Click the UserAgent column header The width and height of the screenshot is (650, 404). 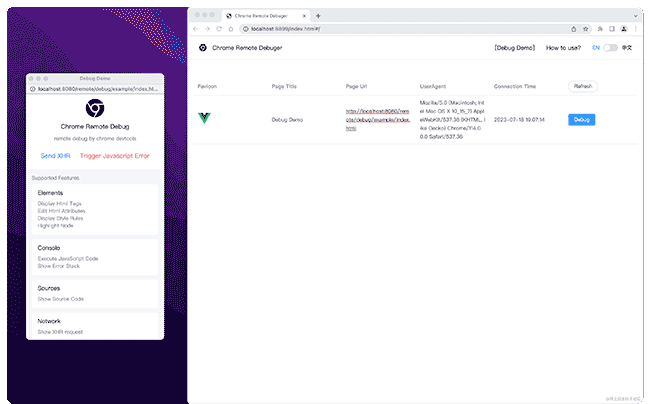pos(433,86)
